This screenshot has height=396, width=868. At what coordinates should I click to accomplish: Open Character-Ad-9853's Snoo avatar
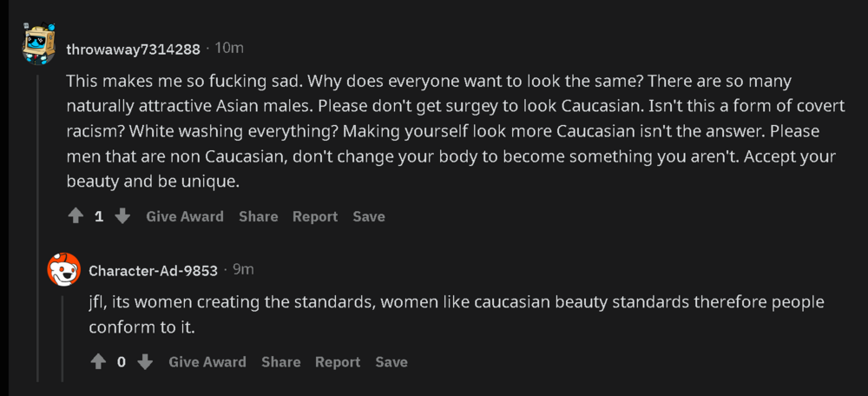pyautogui.click(x=63, y=269)
